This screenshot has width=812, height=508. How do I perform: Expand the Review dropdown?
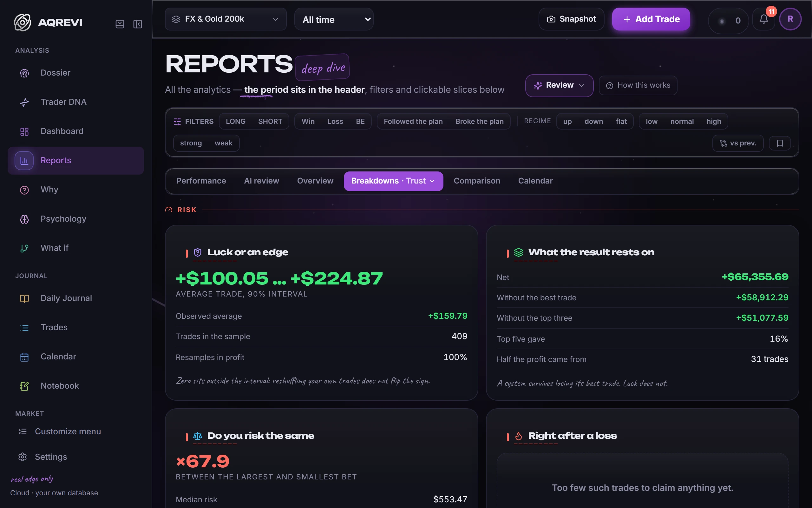[x=559, y=85]
